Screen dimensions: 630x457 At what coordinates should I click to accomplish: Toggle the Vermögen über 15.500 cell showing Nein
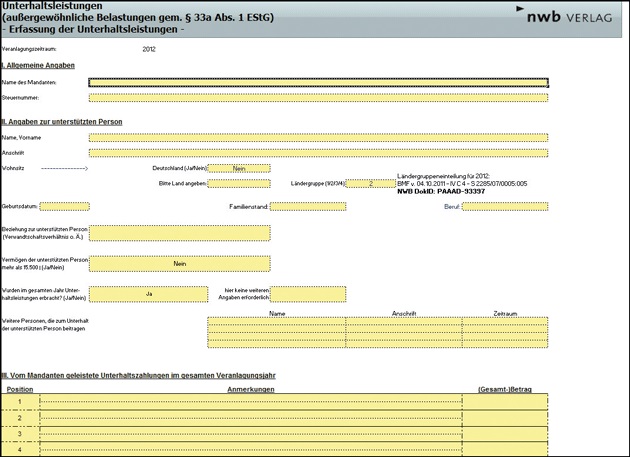[180, 263]
